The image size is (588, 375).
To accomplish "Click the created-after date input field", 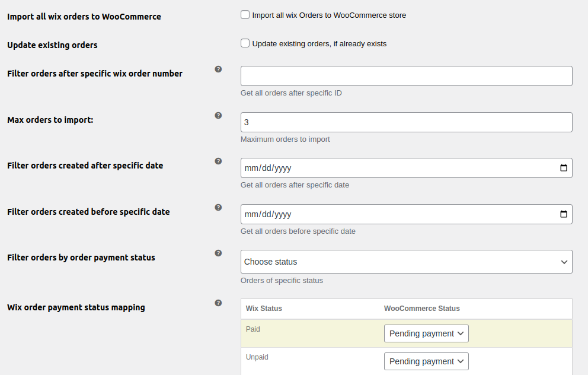I will [x=356, y=168].
